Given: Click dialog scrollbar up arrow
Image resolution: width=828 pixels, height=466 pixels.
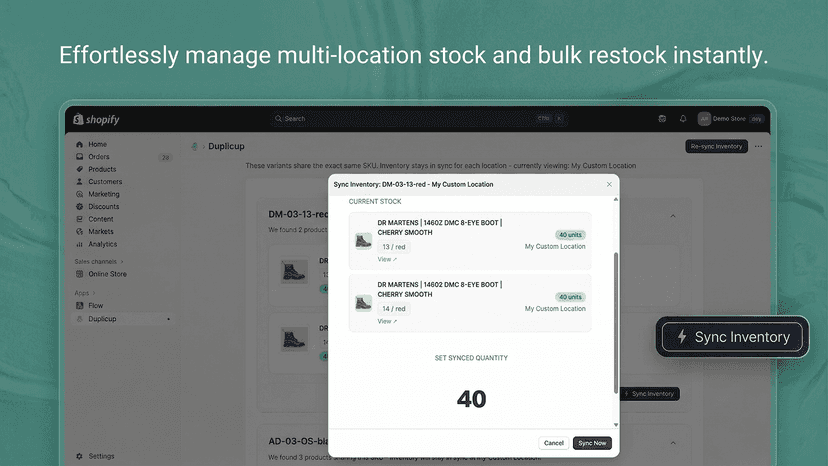Looking at the screenshot, I should 616,200.
